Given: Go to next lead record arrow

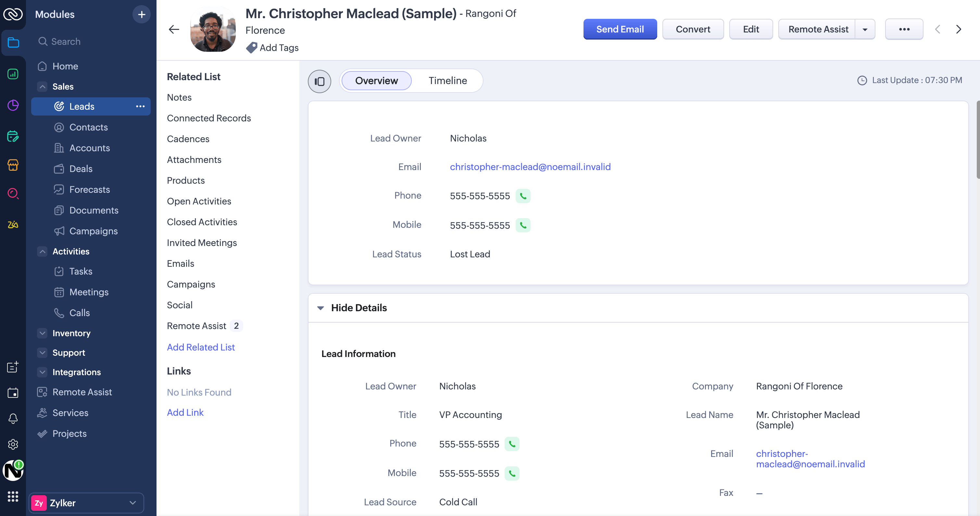Looking at the screenshot, I should coord(958,29).
